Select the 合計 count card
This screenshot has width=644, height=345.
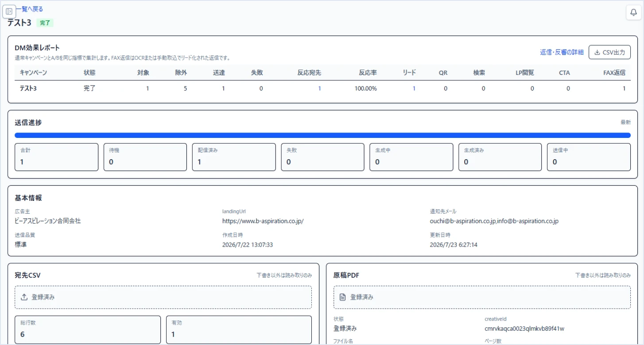(56, 157)
